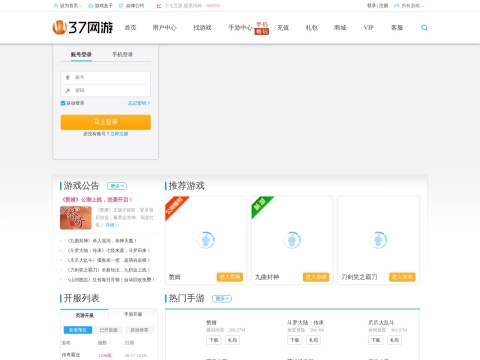Click the 37网游 logo
The width and height of the screenshot is (480, 360).
(83, 27)
